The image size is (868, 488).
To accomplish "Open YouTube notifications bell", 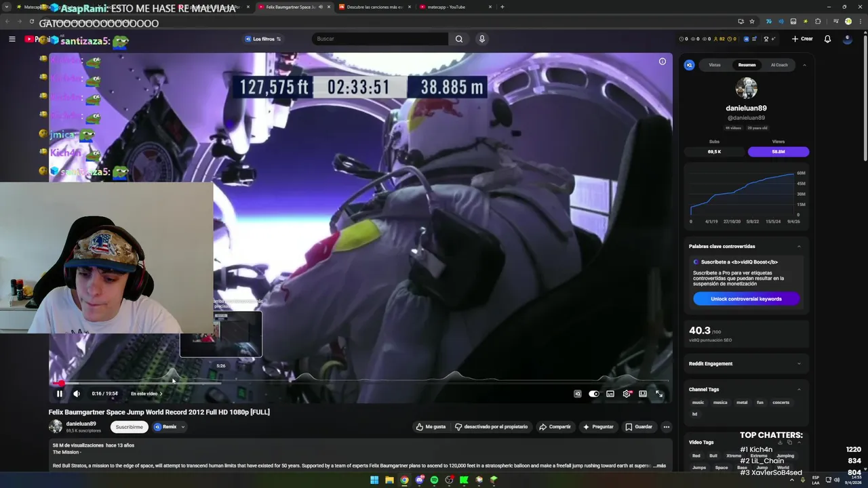I will pos(827,39).
